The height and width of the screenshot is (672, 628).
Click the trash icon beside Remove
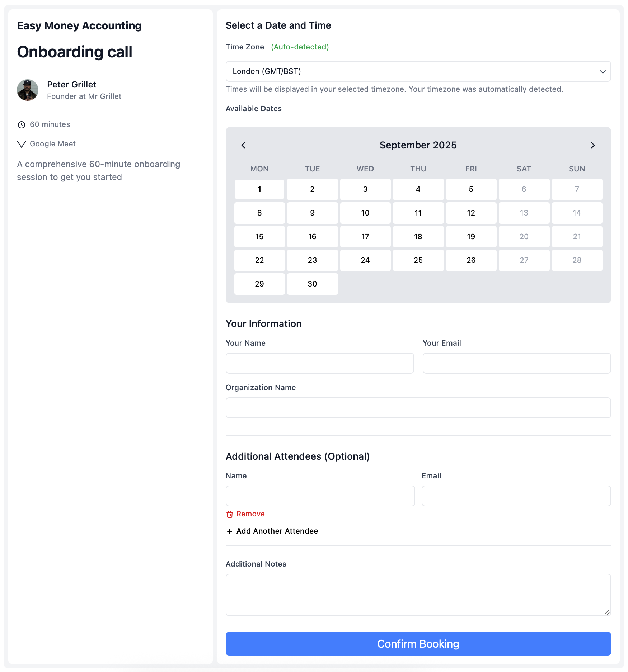point(230,514)
